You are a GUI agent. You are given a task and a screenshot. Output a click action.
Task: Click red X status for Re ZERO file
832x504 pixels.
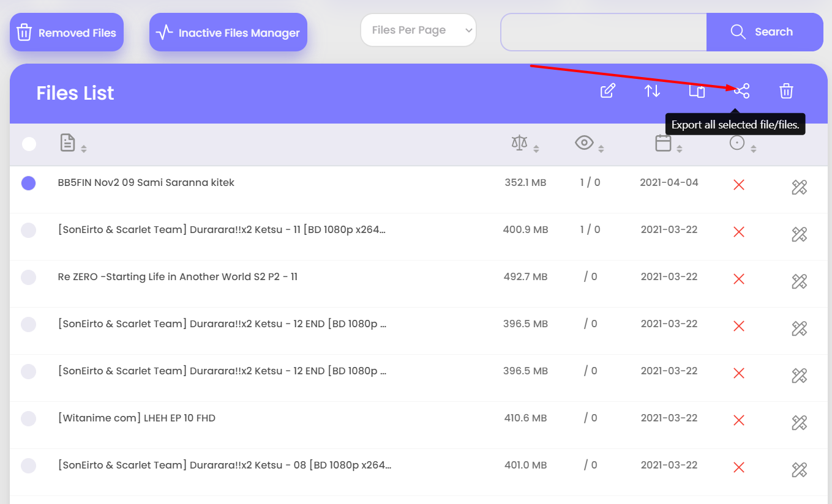point(738,279)
